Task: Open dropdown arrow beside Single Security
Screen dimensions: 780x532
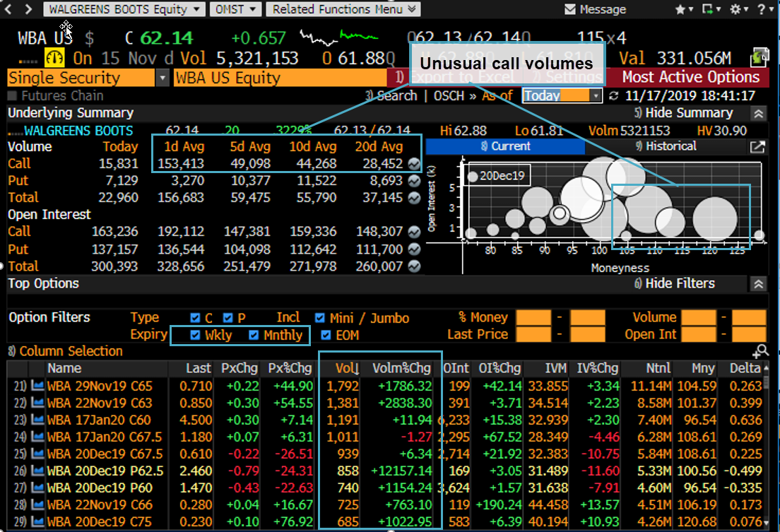Action: (162, 78)
